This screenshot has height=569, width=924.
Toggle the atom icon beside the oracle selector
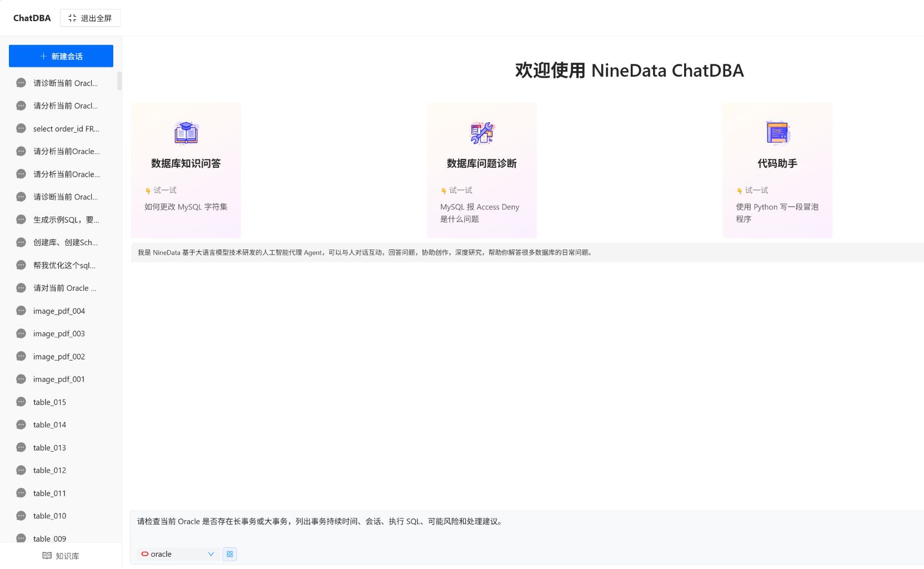click(x=230, y=554)
